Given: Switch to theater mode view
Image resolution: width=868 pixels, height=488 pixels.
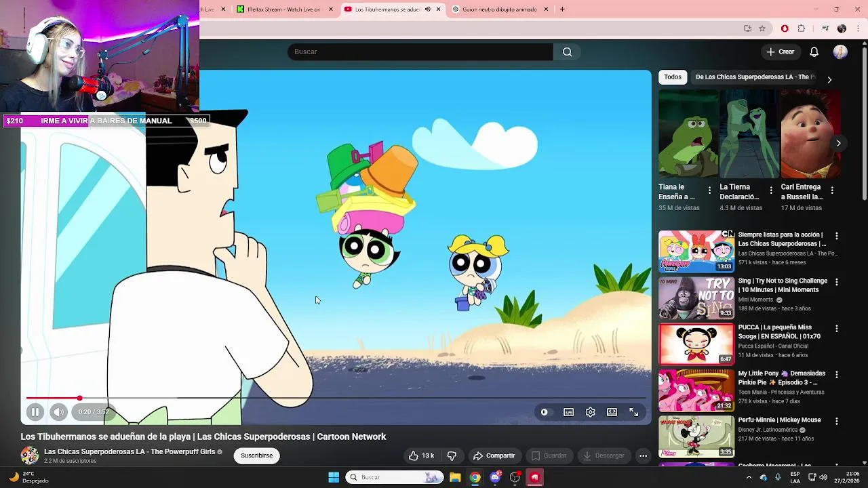Looking at the screenshot, I should [612, 412].
